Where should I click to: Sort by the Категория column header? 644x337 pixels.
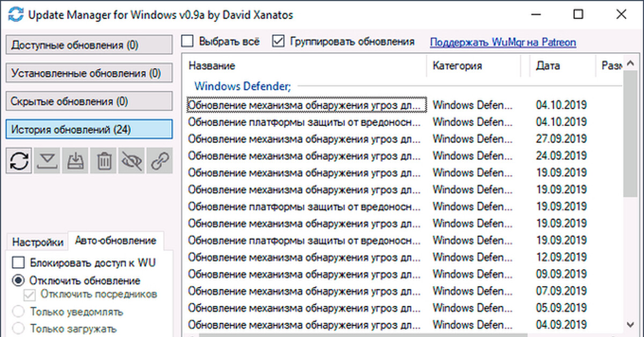click(474, 66)
